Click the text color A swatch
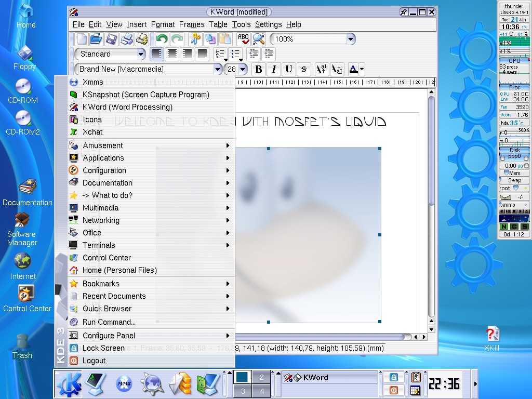Screen dimensions: 532x399 click(x=353, y=69)
